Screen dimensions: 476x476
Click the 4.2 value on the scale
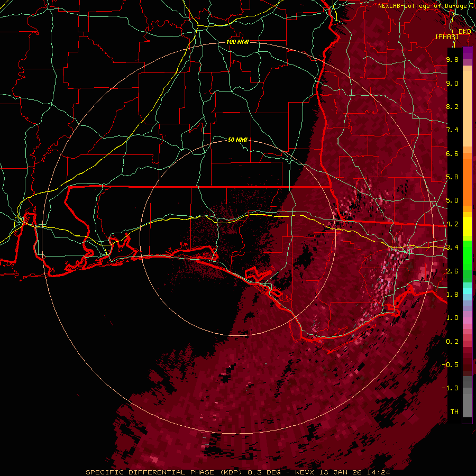point(452,224)
